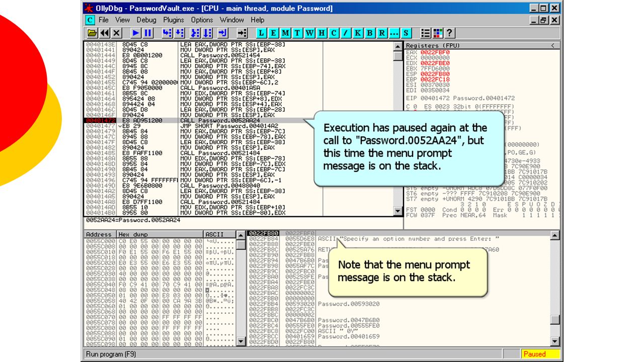Select dump row at address 0055C000
This screenshot has height=362, width=644.
[160, 241]
